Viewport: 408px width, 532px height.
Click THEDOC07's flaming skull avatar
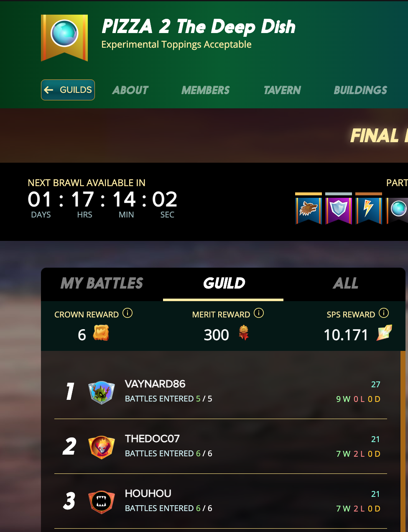[x=102, y=447]
